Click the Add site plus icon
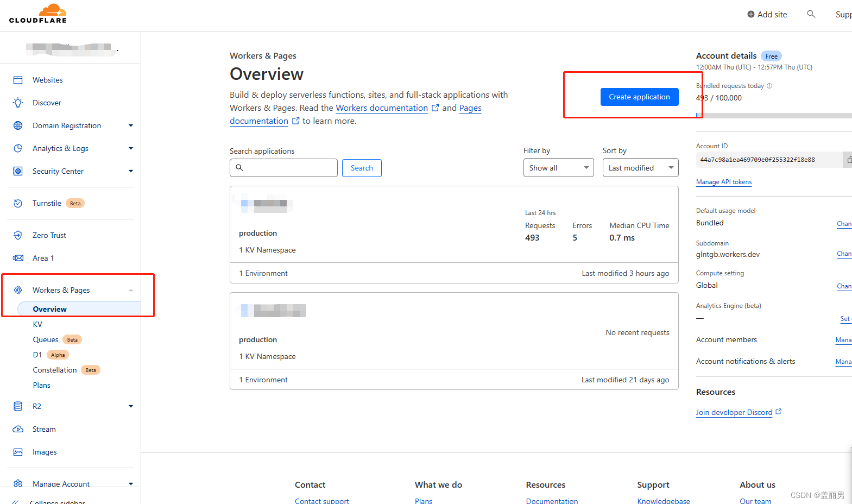Viewport: 852px width, 504px height. coord(751,14)
